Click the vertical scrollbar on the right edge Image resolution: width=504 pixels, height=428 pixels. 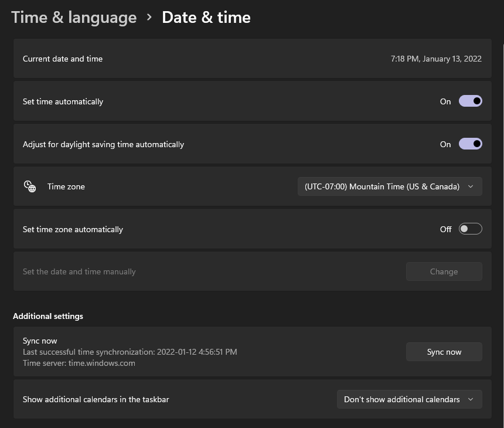(503, 225)
